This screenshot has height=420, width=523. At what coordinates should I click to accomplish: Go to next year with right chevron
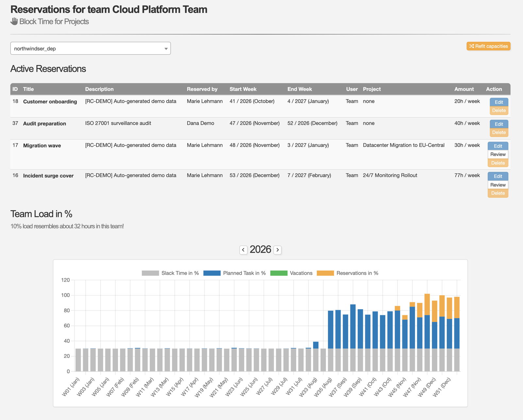(x=278, y=250)
